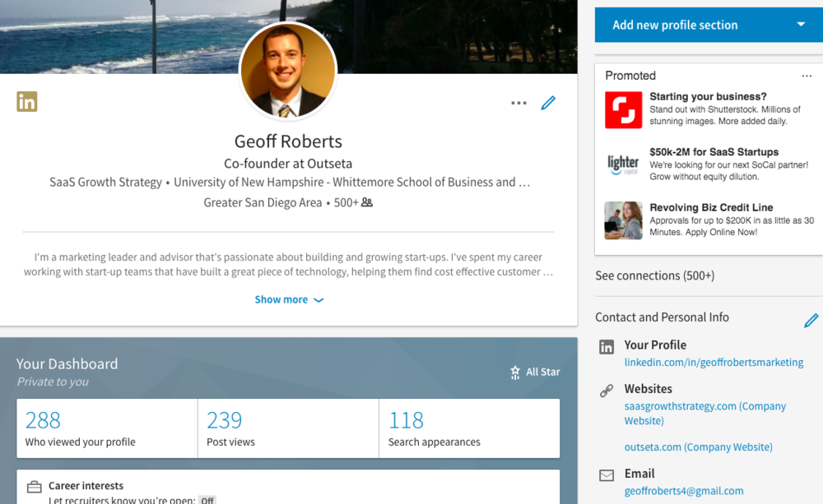Click Geoff Roberts' profile photo
Viewport: 823px width, 504px height.
pos(287,70)
